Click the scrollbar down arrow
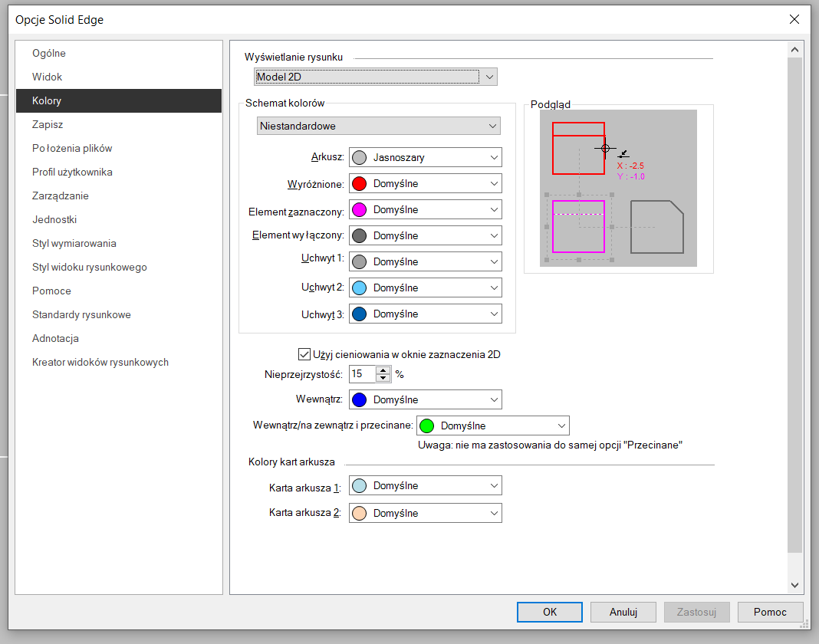The image size is (819, 644). pyautogui.click(x=794, y=586)
